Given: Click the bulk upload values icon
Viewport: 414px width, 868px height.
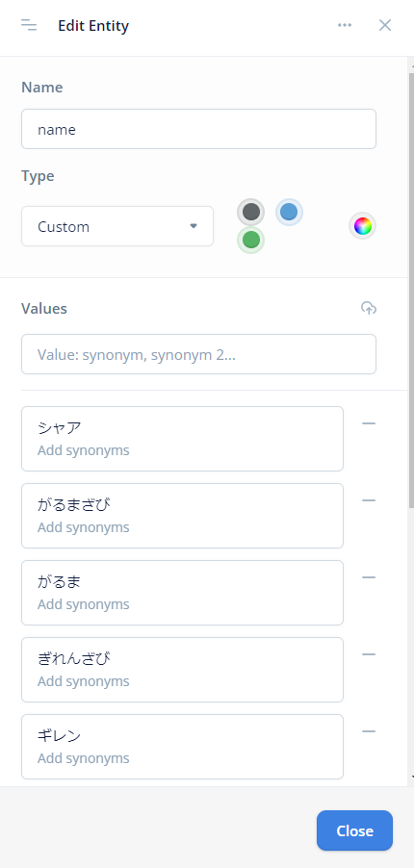Looking at the screenshot, I should coord(369,308).
